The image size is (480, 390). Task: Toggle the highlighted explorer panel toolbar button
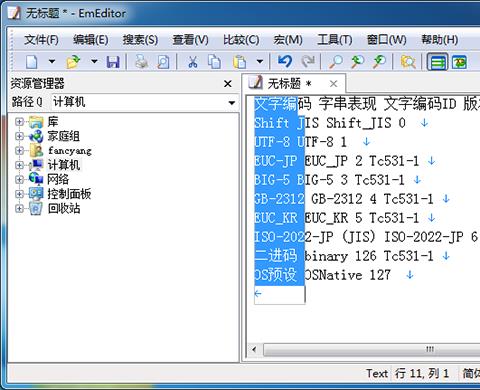[x=437, y=62]
